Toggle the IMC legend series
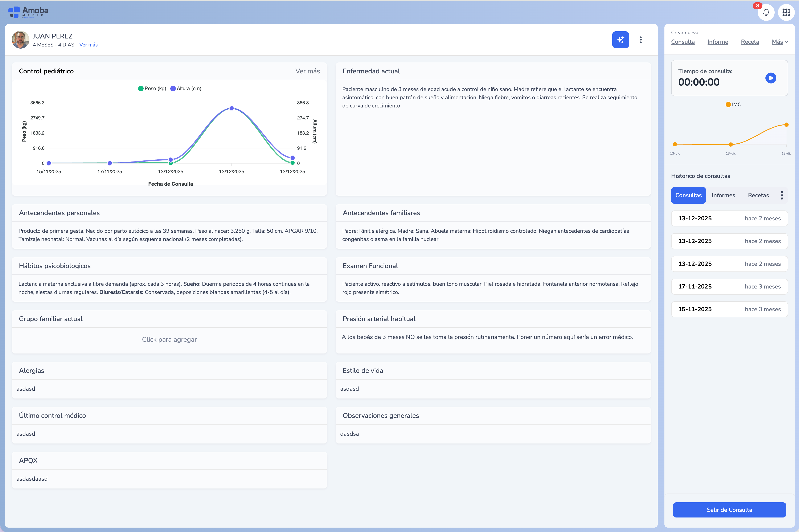 (x=733, y=105)
